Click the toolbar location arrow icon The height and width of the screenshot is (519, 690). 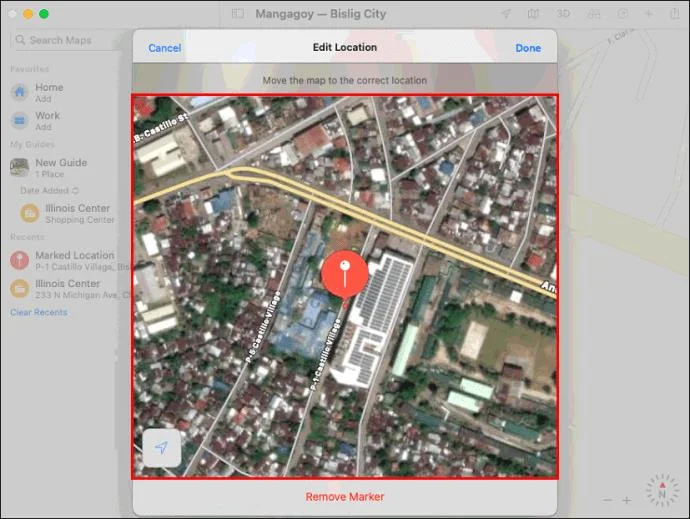pos(506,14)
